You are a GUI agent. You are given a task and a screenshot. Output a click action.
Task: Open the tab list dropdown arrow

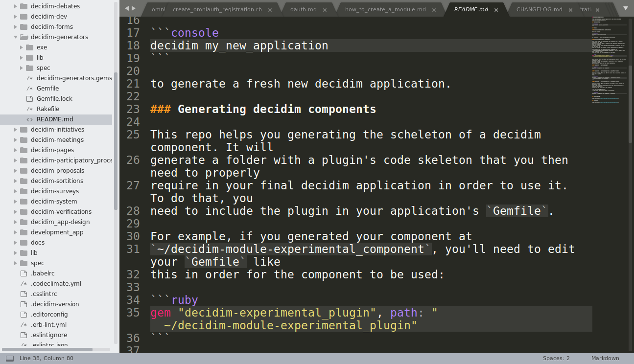pos(625,8)
